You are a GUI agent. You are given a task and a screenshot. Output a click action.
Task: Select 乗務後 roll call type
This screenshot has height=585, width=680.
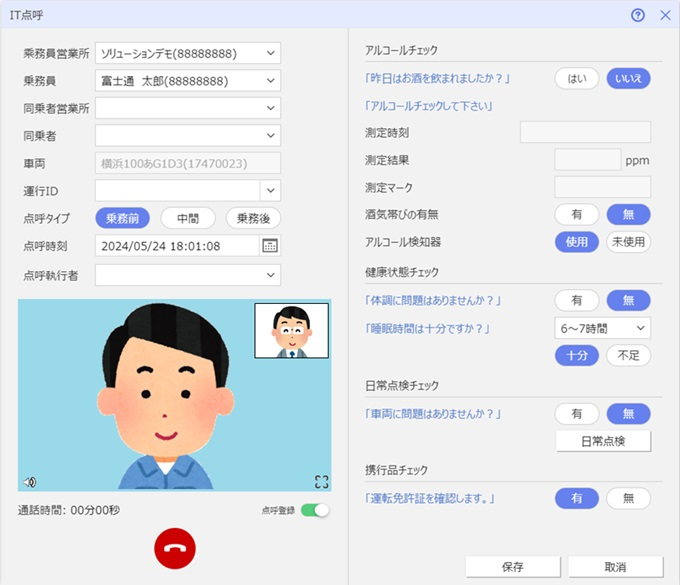coord(253,218)
